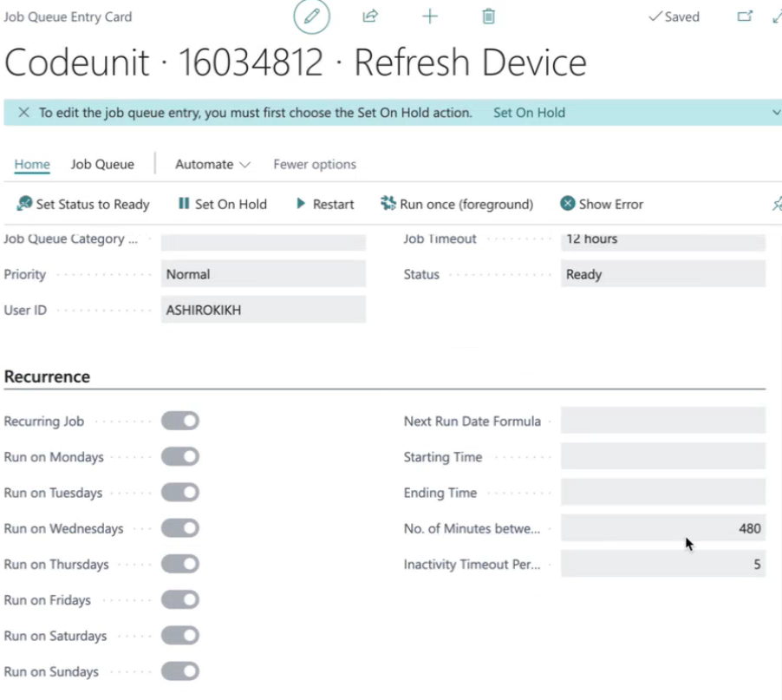
Task: Click Set Status to Ready action
Action: click(x=82, y=204)
